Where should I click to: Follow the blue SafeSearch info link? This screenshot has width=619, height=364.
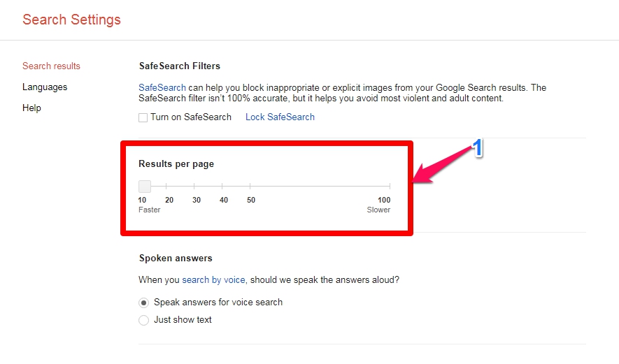pyautogui.click(x=162, y=87)
